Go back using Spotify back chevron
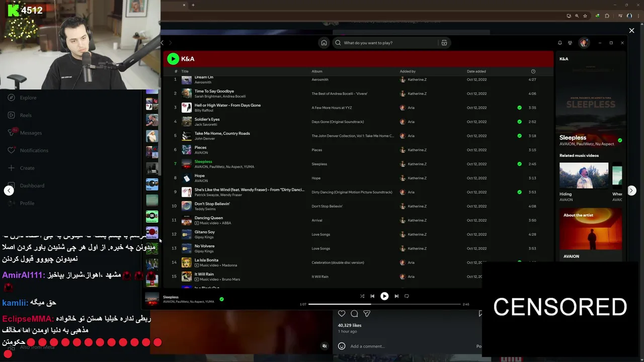The image size is (644, 362). pyautogui.click(x=162, y=43)
